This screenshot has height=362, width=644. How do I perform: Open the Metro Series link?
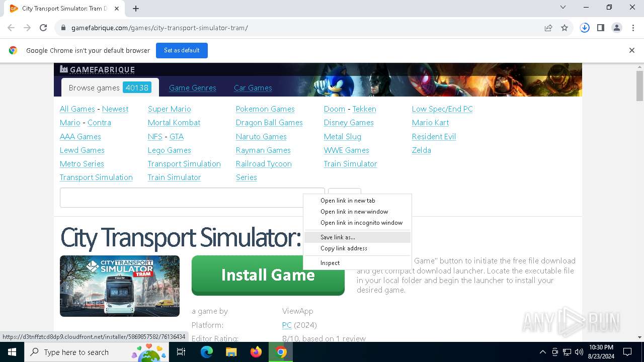coord(82,164)
